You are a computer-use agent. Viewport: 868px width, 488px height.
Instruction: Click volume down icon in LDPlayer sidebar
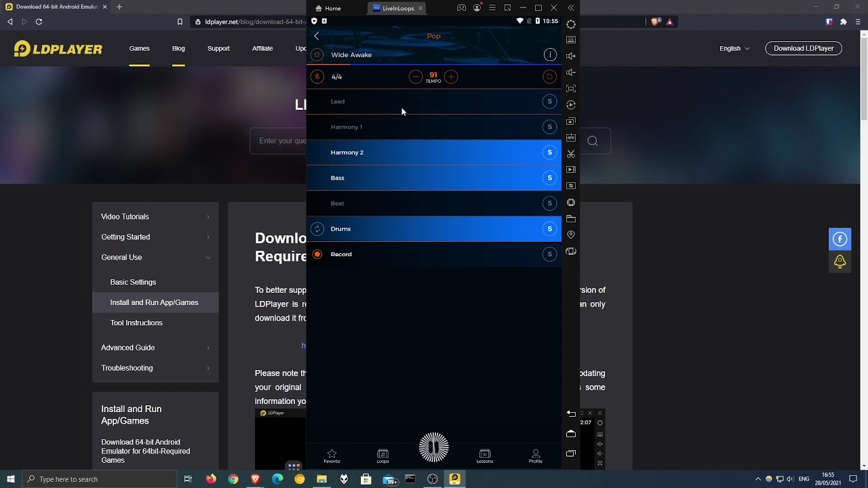point(571,73)
